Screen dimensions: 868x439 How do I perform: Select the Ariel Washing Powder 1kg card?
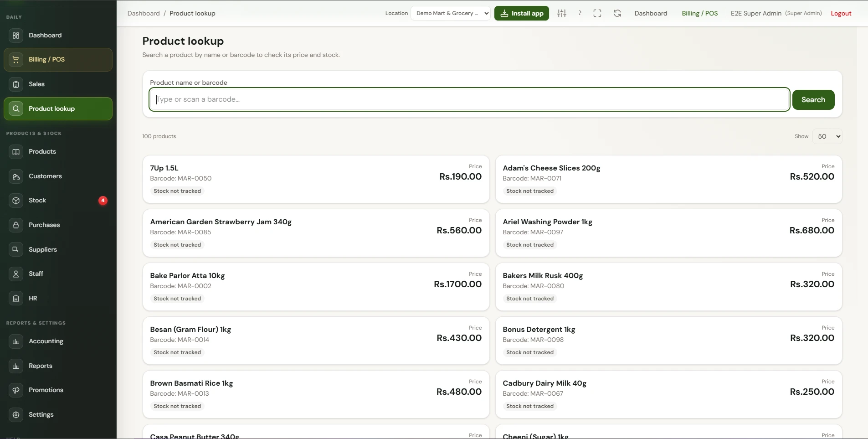click(669, 233)
